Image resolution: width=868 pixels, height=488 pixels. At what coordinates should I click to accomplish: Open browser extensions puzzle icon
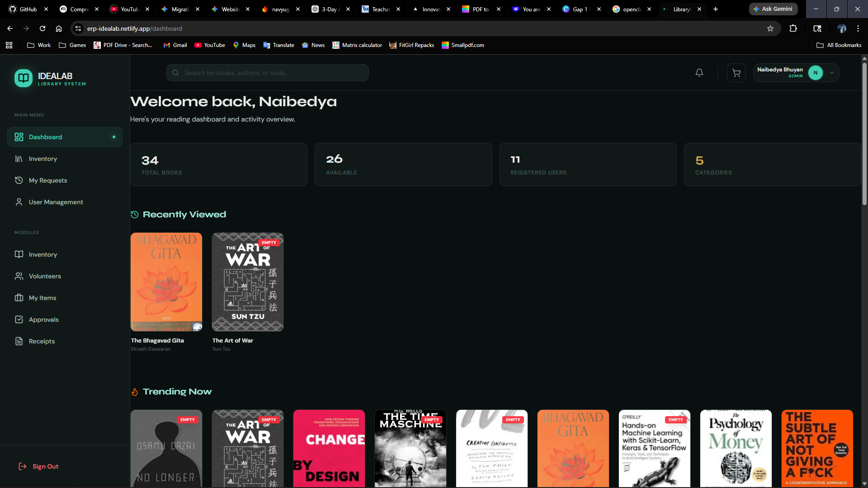(793, 28)
